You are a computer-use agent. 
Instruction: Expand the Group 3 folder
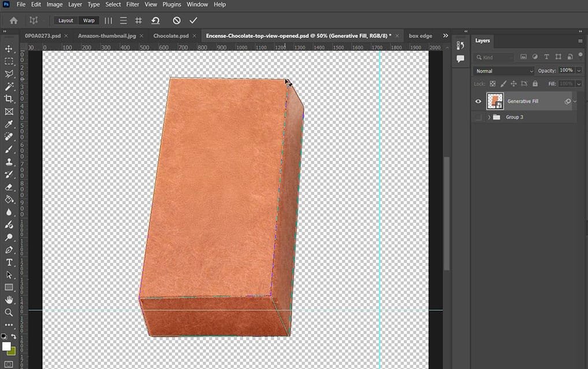489,117
